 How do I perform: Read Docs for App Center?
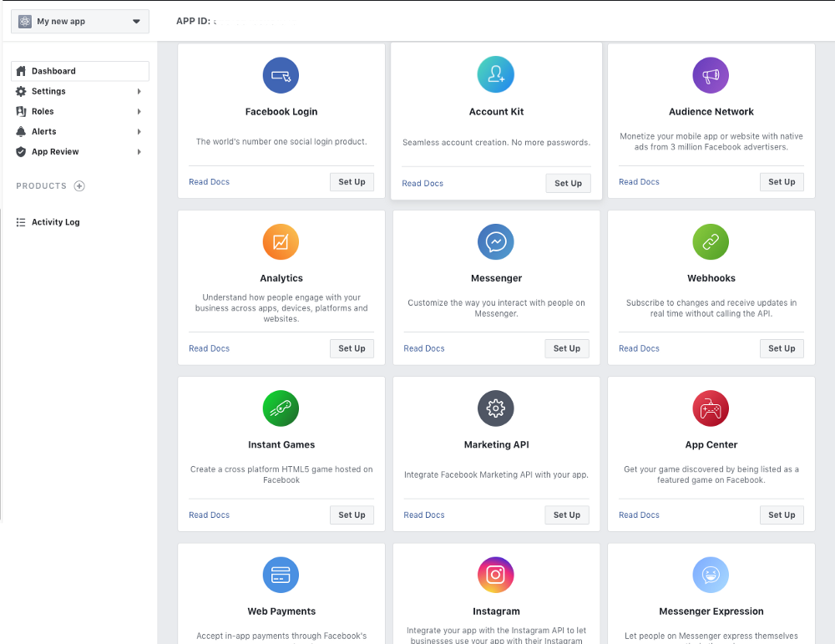pos(639,515)
